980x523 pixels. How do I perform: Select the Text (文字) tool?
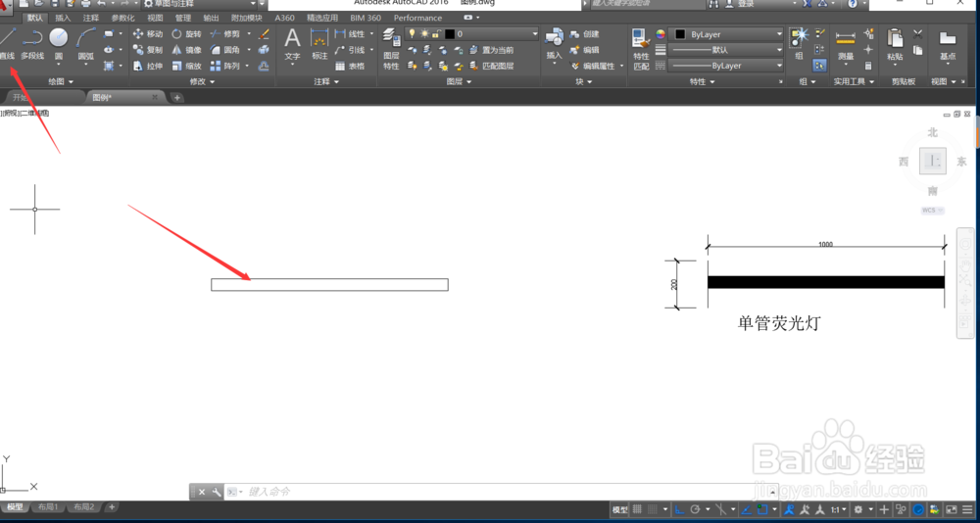click(292, 45)
